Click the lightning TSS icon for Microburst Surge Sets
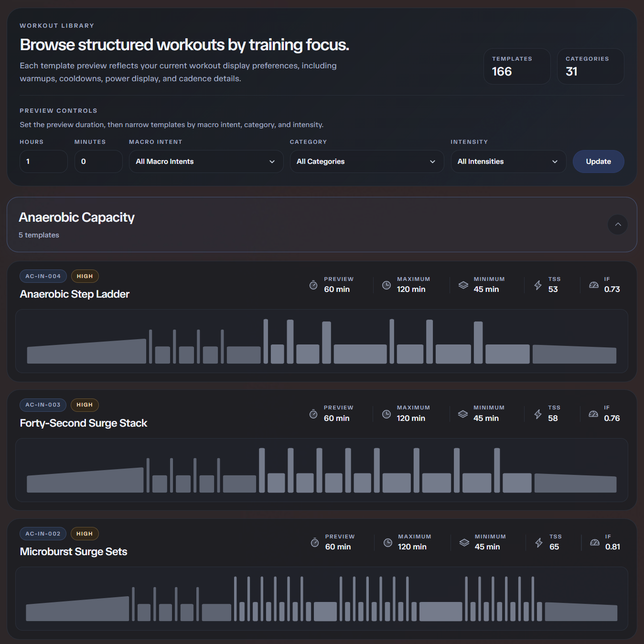Screen dimensions: 644x644 [539, 543]
